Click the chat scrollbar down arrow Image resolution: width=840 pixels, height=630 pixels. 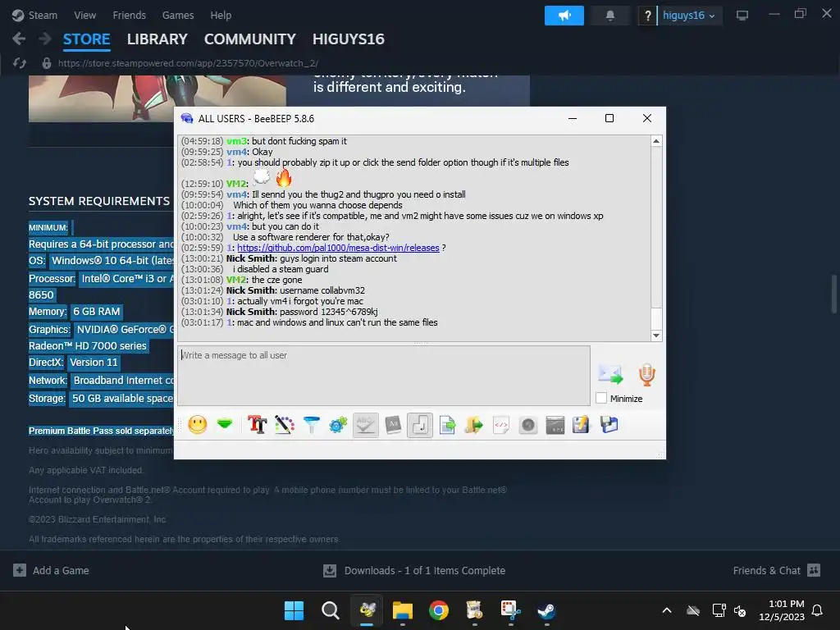pos(656,336)
